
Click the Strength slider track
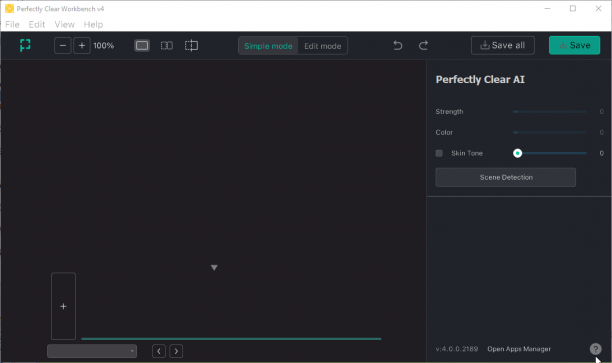coord(550,112)
